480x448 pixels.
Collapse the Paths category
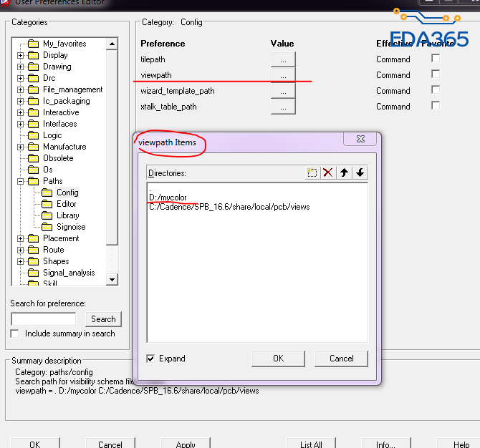coord(20,181)
